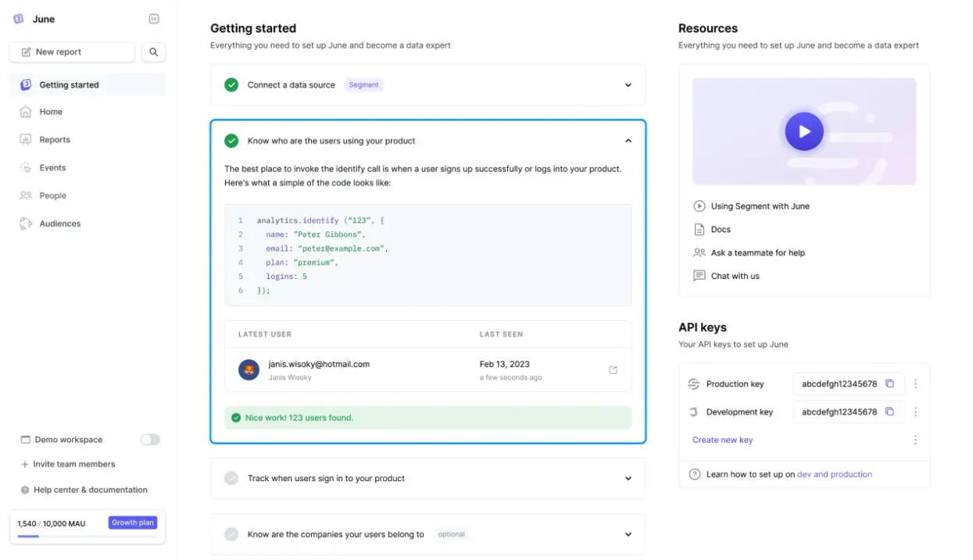Copy the Development key value
Viewport: 973px width, 560px height.
tap(889, 412)
